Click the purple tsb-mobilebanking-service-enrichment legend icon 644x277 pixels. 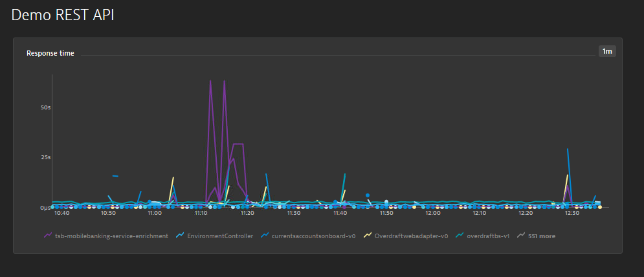[x=47, y=236]
